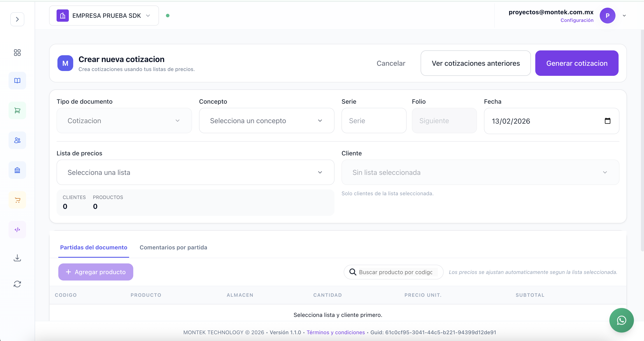Open the green shopping cart sidebar icon

[x=17, y=110]
